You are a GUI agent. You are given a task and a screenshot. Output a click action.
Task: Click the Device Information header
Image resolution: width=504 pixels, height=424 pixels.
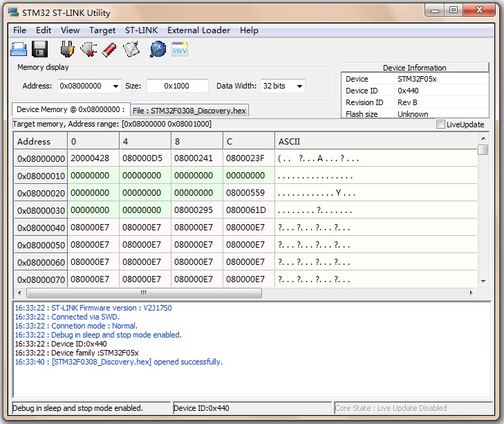click(415, 68)
